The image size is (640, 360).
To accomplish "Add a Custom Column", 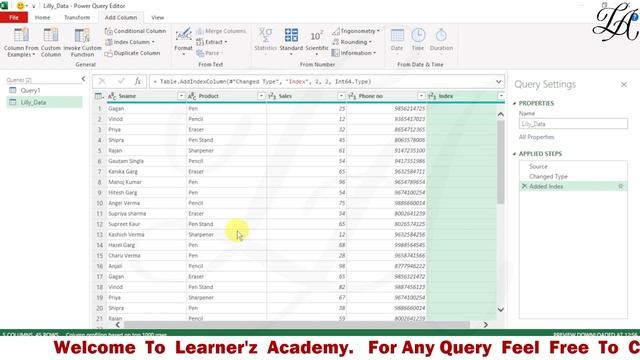I will [x=51, y=42].
